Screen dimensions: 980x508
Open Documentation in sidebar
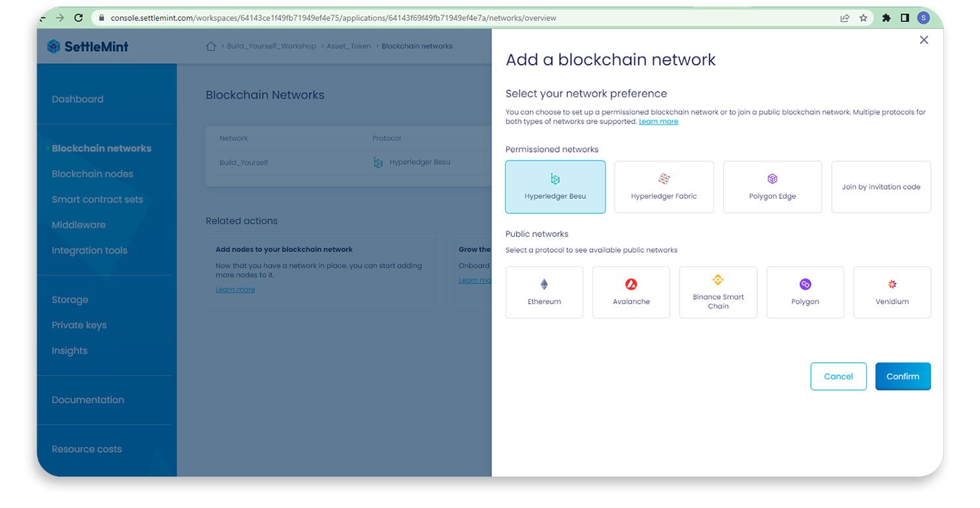[x=88, y=400]
